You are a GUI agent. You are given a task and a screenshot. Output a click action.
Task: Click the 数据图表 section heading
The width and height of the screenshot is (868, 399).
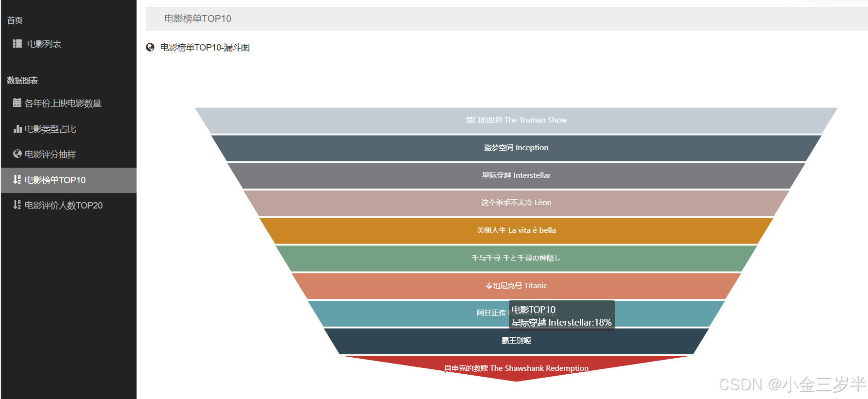22,80
